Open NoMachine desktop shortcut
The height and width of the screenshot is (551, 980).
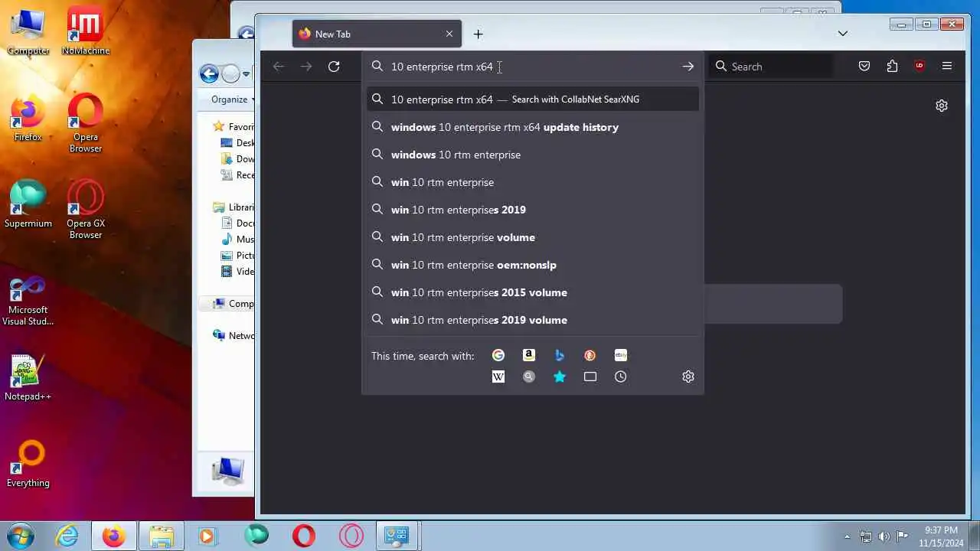(x=86, y=32)
